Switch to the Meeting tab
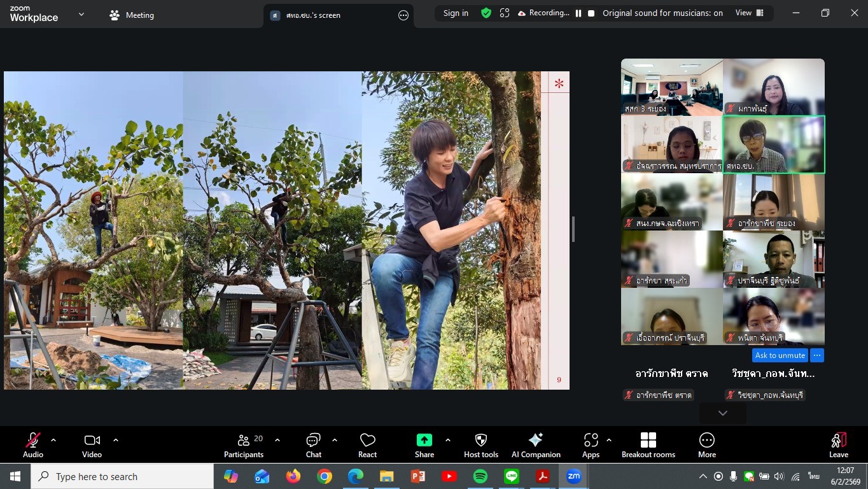 point(132,15)
